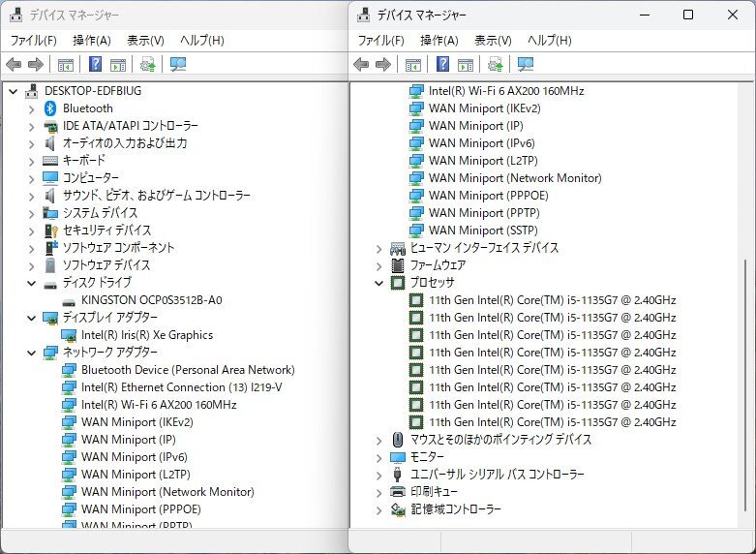Viewport: 756px width, 554px height.
Task: Expand the システム デバイス category
Action: pyautogui.click(x=31, y=213)
